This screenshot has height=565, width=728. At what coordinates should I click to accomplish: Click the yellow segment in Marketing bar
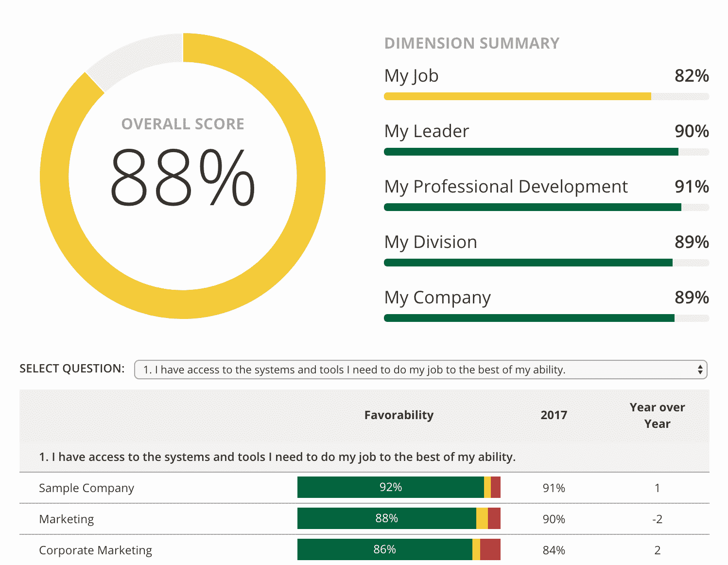[482, 518]
